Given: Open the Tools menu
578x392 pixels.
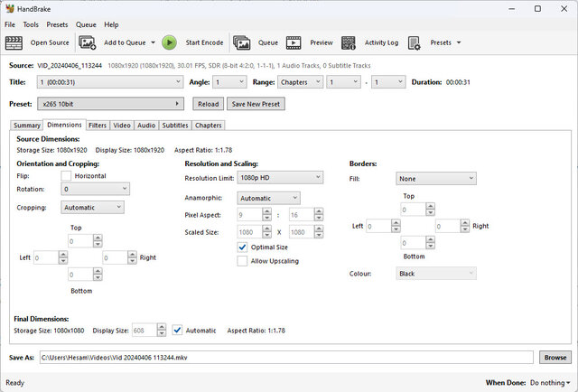Looking at the screenshot, I should click(x=31, y=24).
